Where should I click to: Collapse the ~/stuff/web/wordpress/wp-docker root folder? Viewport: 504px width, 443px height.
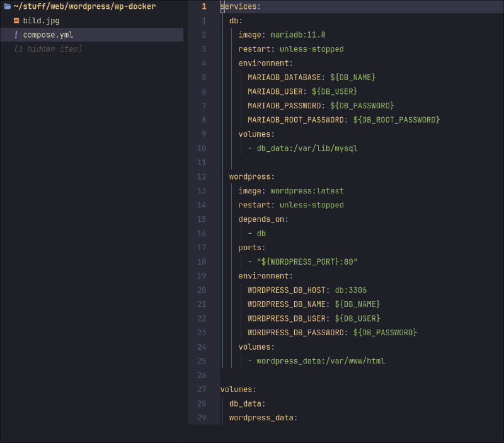click(84, 6)
